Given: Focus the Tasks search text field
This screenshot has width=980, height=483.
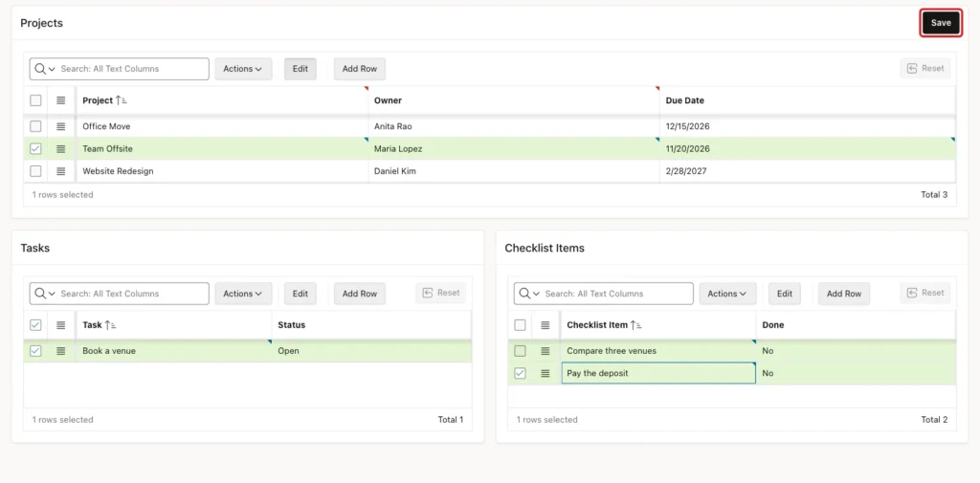Looking at the screenshot, I should pos(132,294).
